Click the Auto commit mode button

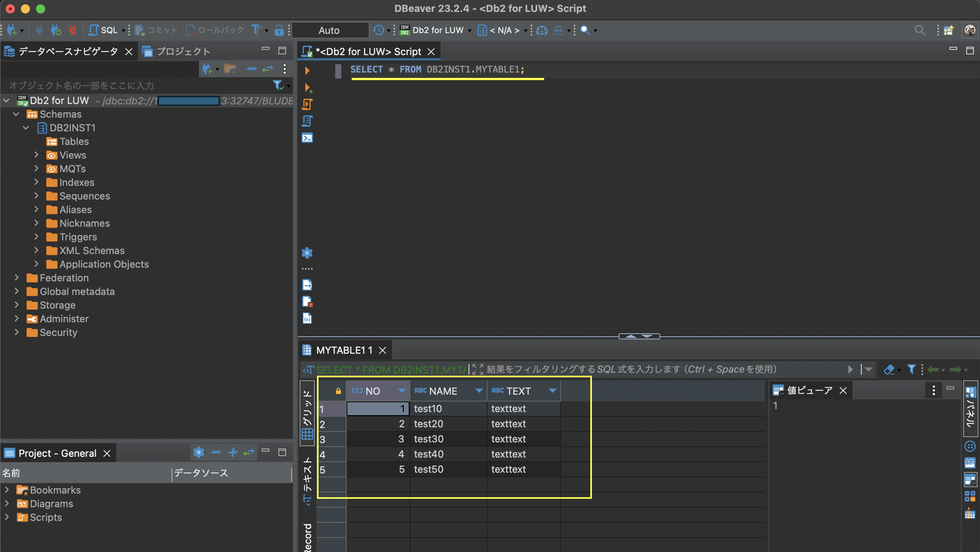click(329, 30)
